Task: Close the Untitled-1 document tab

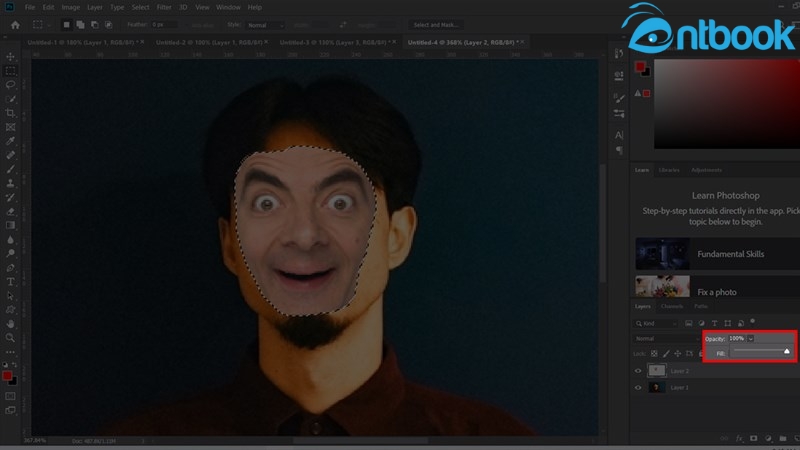Action: (x=142, y=42)
